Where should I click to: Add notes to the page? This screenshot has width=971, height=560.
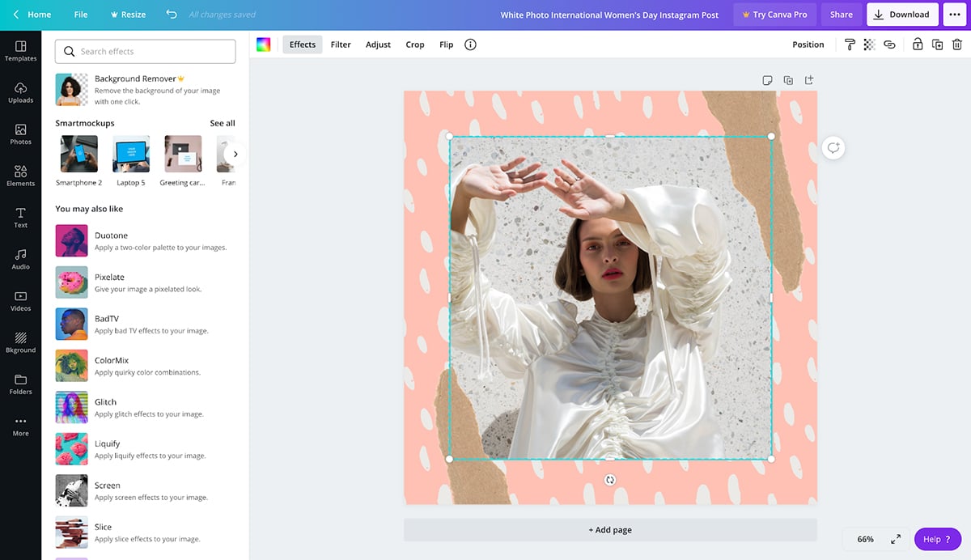pos(767,80)
